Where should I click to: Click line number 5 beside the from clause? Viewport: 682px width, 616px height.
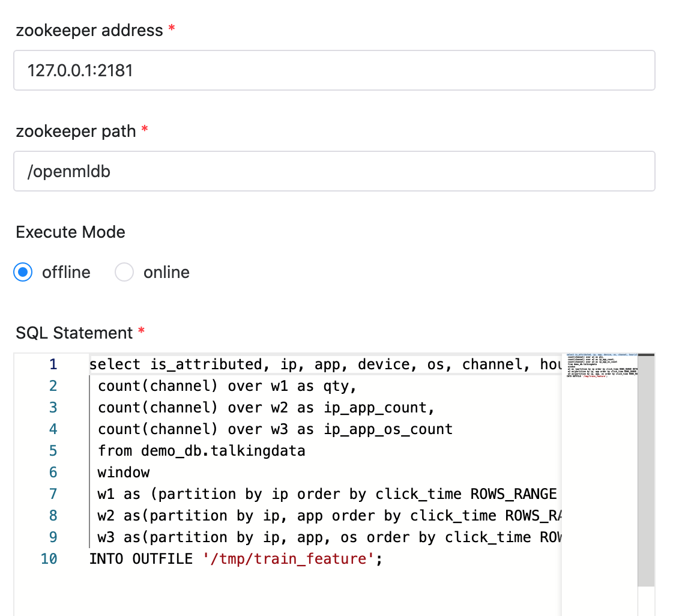pyautogui.click(x=53, y=450)
